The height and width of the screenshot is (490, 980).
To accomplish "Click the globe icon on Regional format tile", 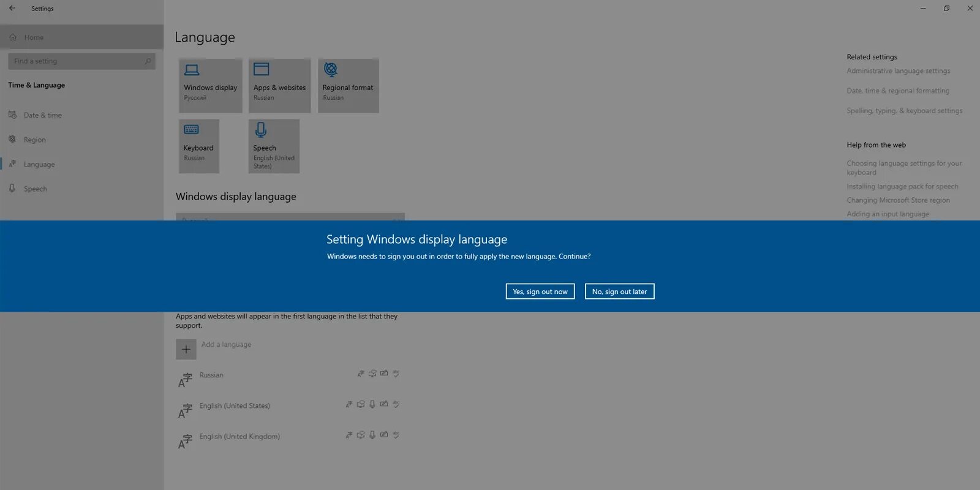I will pos(331,69).
